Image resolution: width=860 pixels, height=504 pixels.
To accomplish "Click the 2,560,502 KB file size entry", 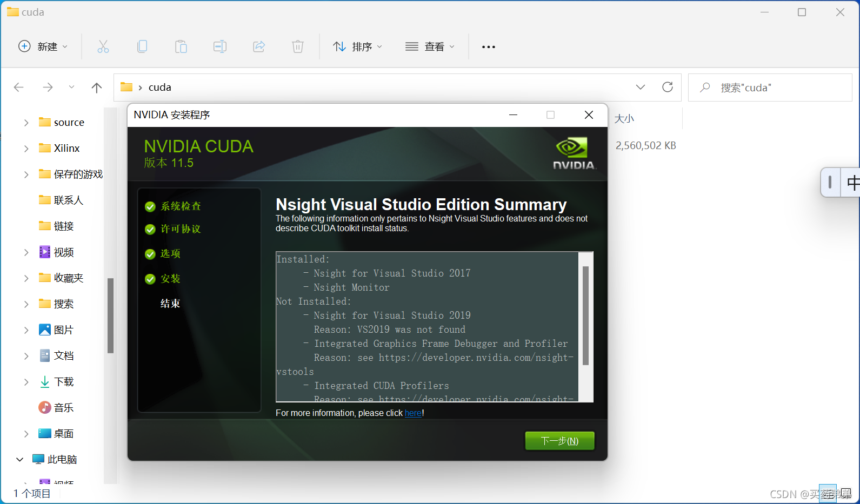I will pyautogui.click(x=646, y=146).
